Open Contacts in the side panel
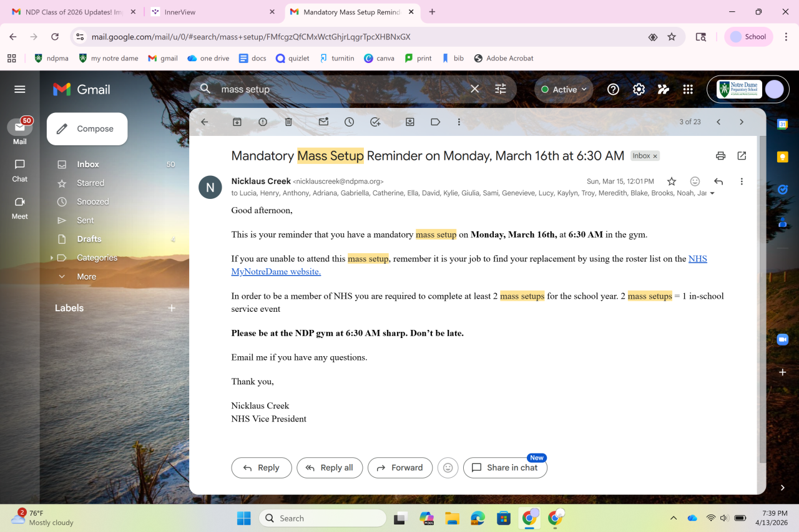Image resolution: width=799 pixels, height=532 pixels. (x=782, y=221)
